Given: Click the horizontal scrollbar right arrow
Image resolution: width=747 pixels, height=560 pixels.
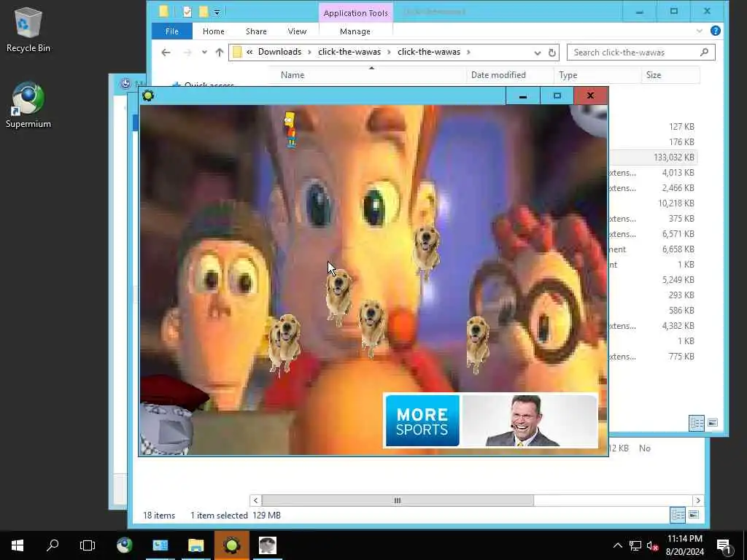Looking at the screenshot, I should [x=698, y=500].
